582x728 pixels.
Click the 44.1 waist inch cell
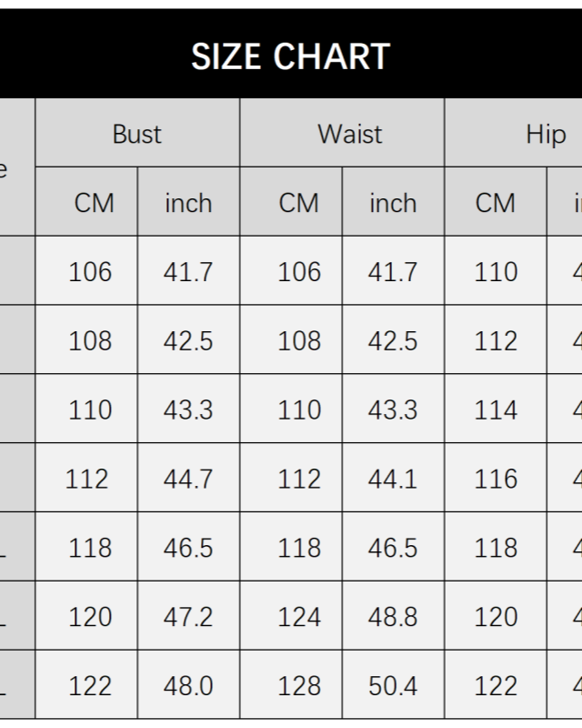coord(393,479)
